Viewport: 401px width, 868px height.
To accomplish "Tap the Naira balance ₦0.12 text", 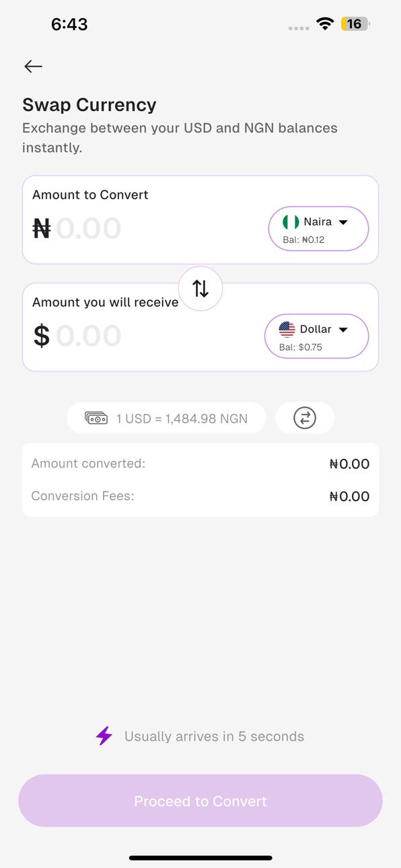I will pos(303,240).
